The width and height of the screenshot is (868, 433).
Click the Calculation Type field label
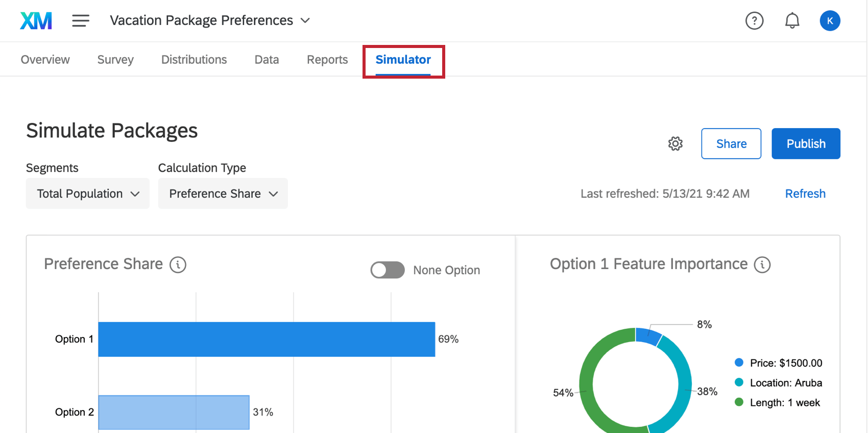(x=202, y=168)
